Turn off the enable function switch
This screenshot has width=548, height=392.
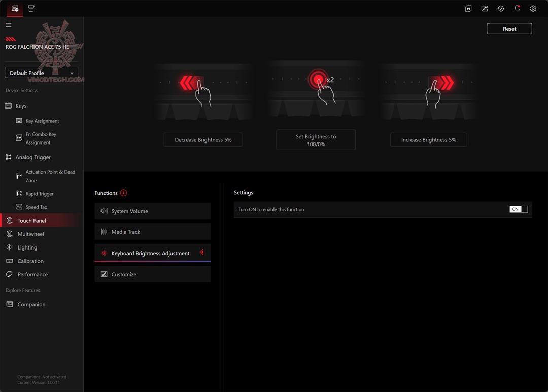(x=519, y=209)
